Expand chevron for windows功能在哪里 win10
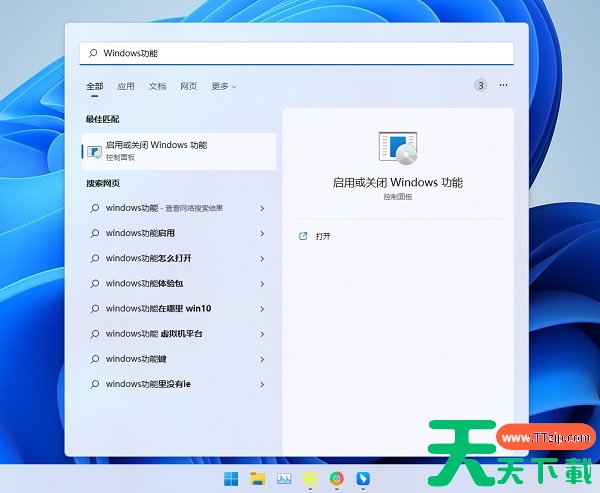The width and height of the screenshot is (600, 493). (x=262, y=309)
